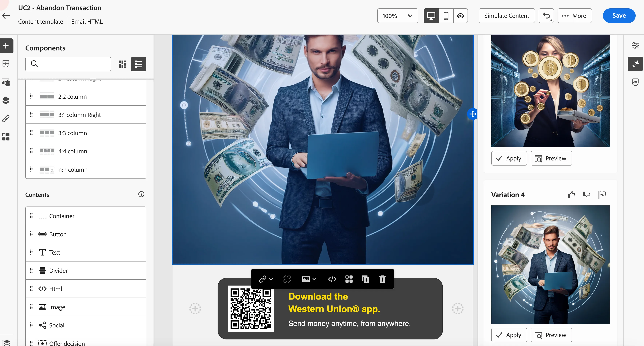Duplicate the component via image toolbar
This screenshot has height=346, width=644.
coord(365,279)
